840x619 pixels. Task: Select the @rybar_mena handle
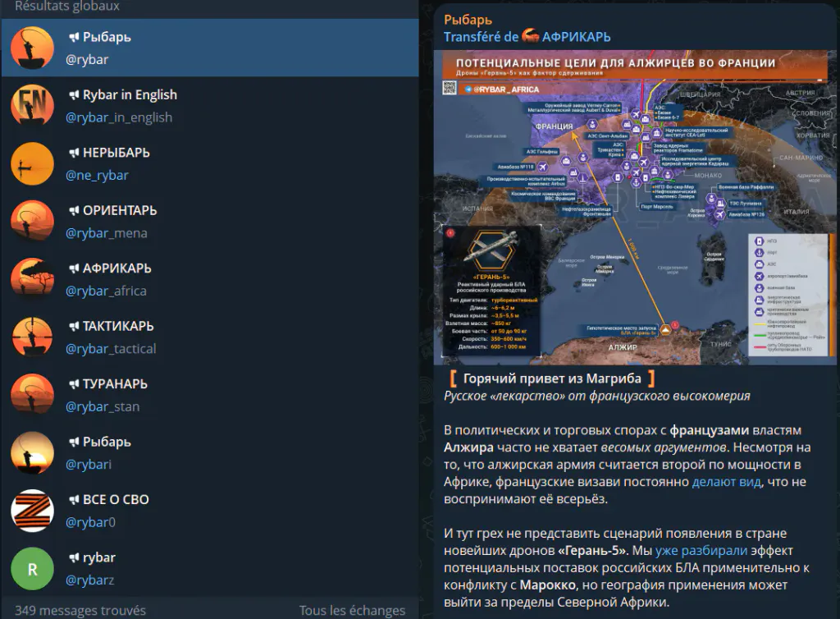click(106, 233)
